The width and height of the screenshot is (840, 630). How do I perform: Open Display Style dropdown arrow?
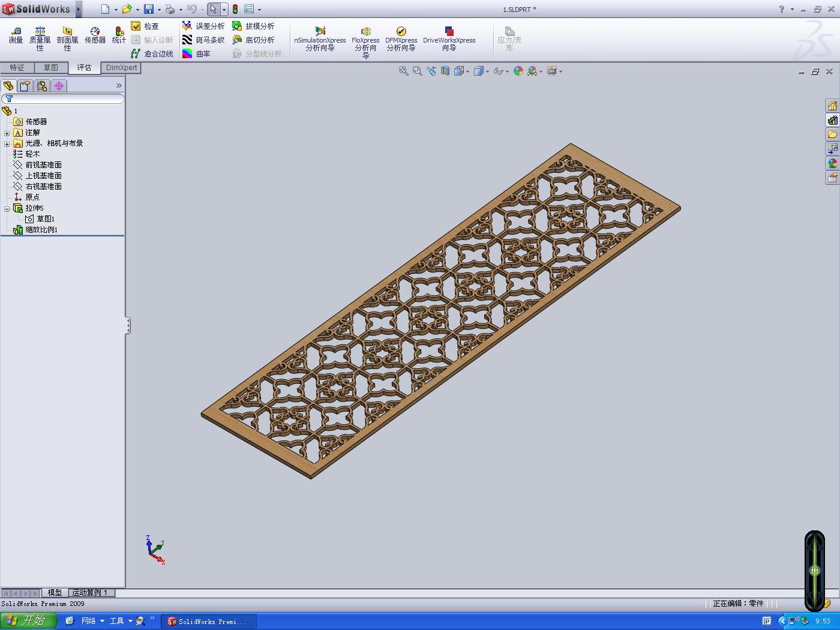(487, 71)
